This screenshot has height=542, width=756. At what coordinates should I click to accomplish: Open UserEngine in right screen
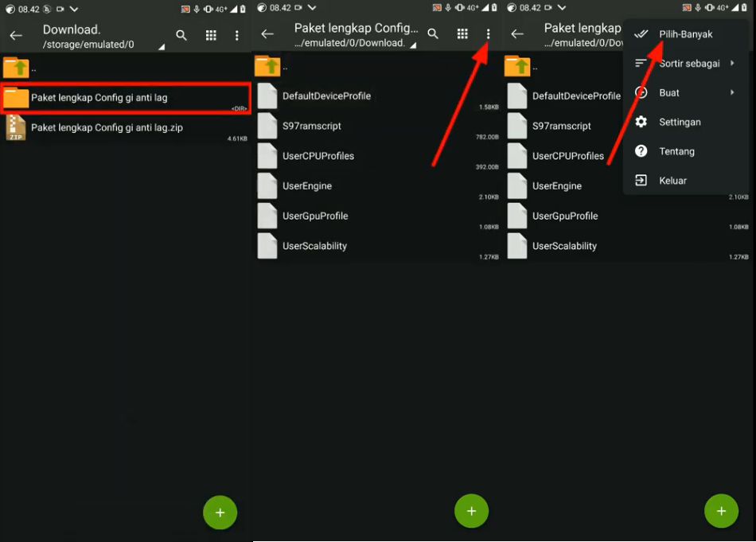(x=564, y=186)
